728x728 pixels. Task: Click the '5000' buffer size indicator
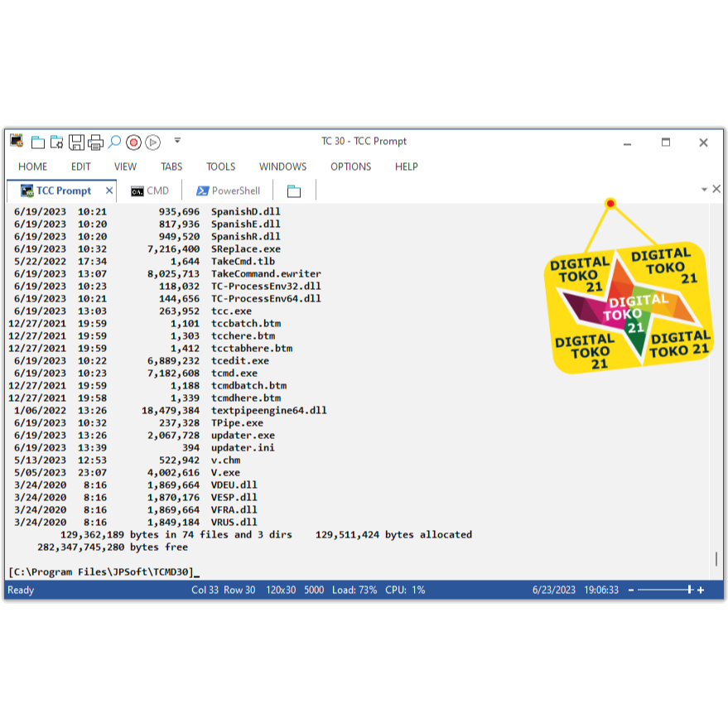[x=314, y=591]
